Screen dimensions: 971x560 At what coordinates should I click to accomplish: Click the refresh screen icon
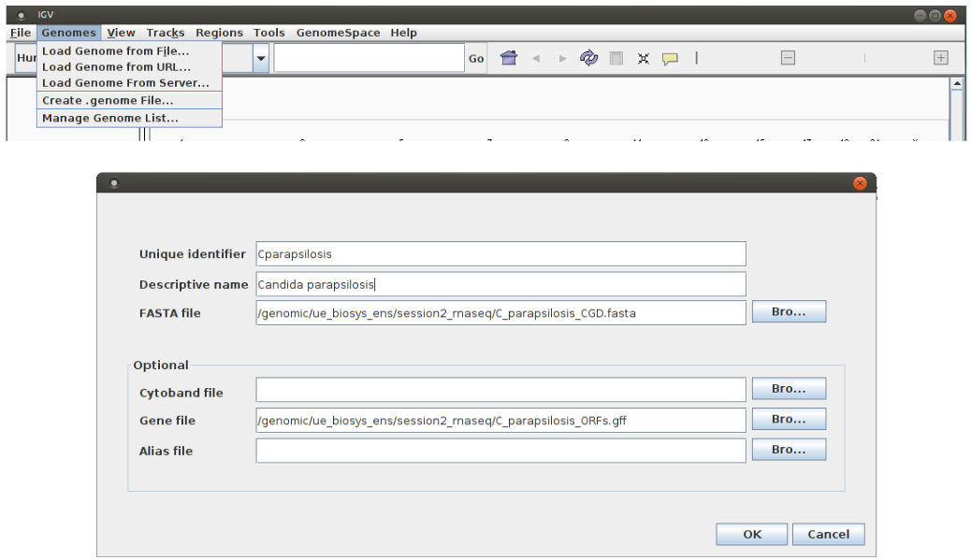(x=588, y=58)
